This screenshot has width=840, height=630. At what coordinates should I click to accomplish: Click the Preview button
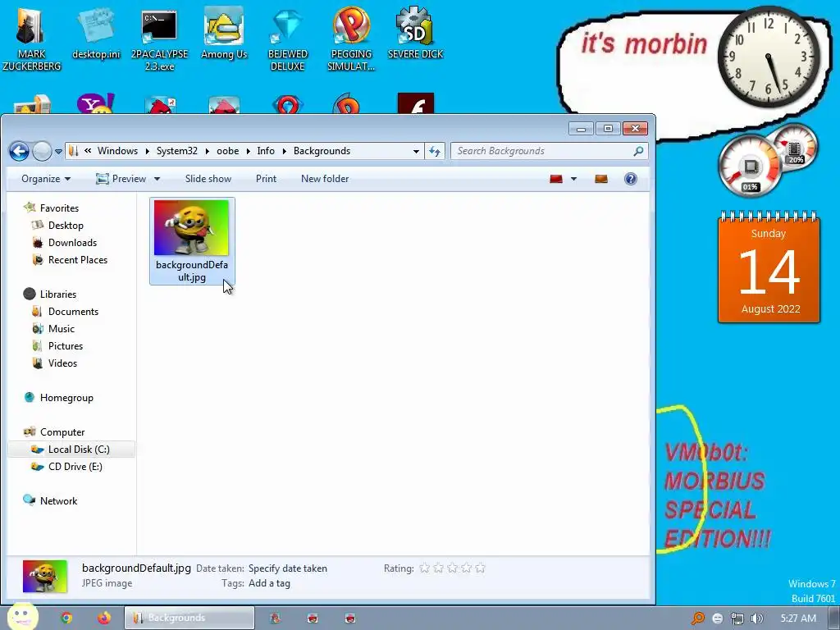tap(121, 179)
